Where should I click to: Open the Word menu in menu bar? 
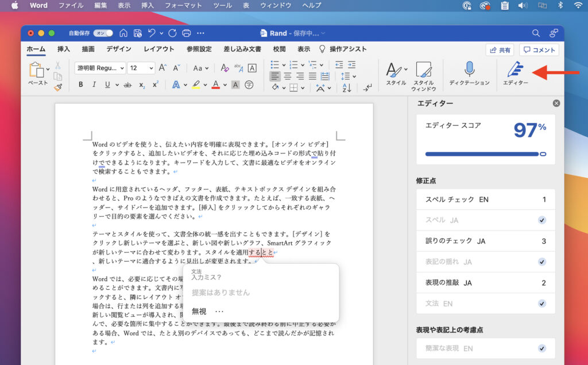38,5
